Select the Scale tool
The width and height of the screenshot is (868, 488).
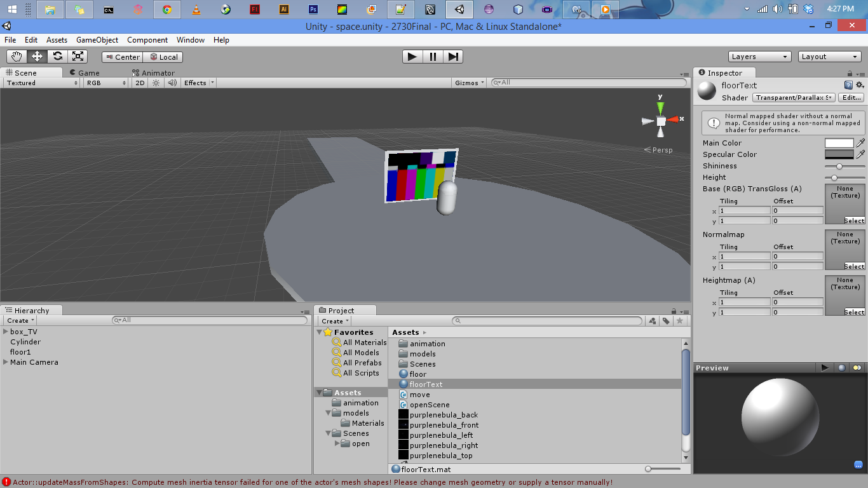point(78,56)
